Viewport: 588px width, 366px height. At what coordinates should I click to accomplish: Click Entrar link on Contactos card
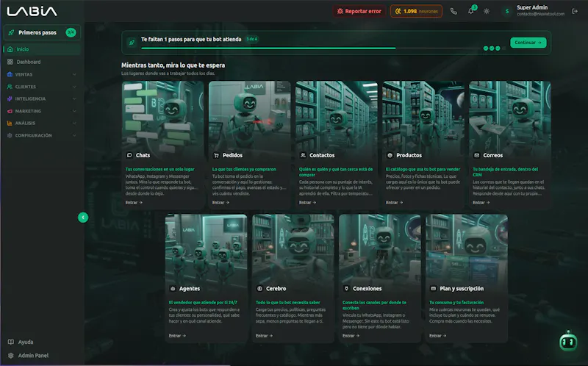(x=307, y=203)
